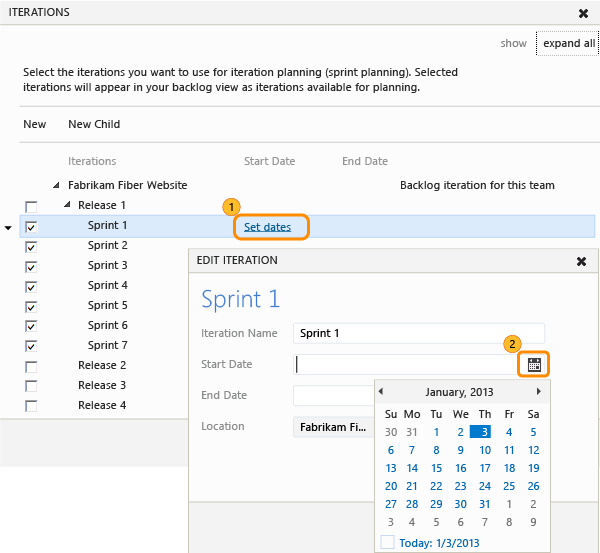Uncheck the Sprint 6 checkbox

click(x=31, y=326)
